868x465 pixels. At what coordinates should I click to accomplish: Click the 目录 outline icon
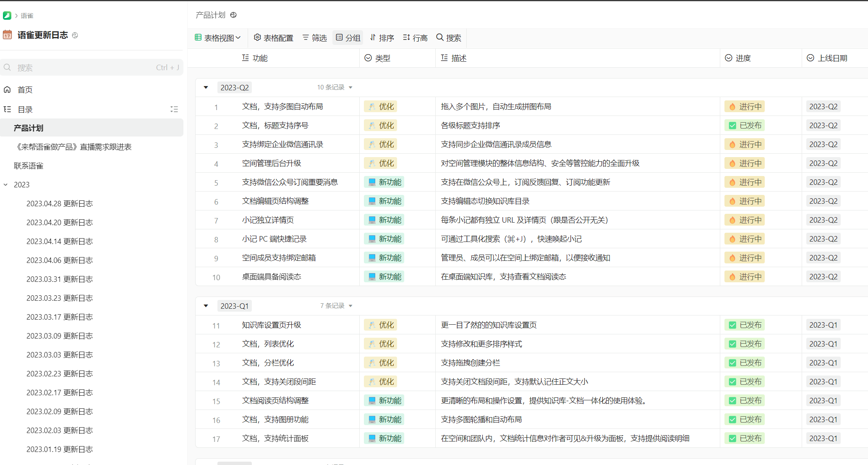pos(8,109)
